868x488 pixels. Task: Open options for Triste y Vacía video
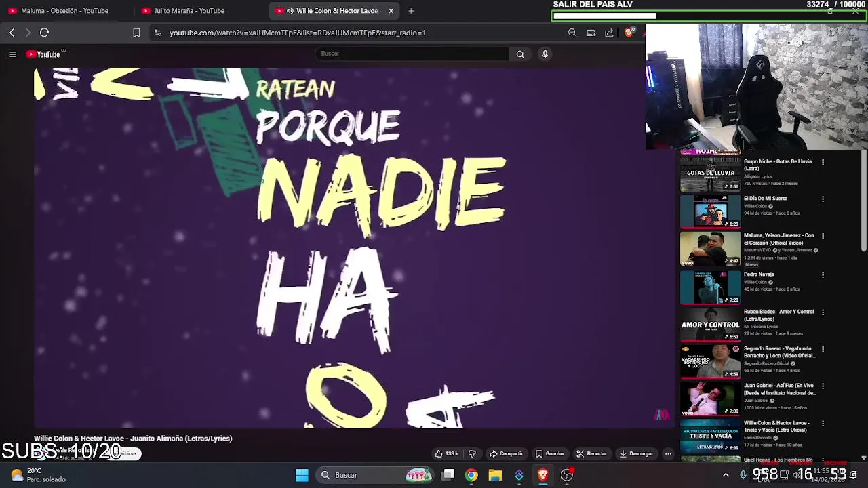tap(823, 424)
